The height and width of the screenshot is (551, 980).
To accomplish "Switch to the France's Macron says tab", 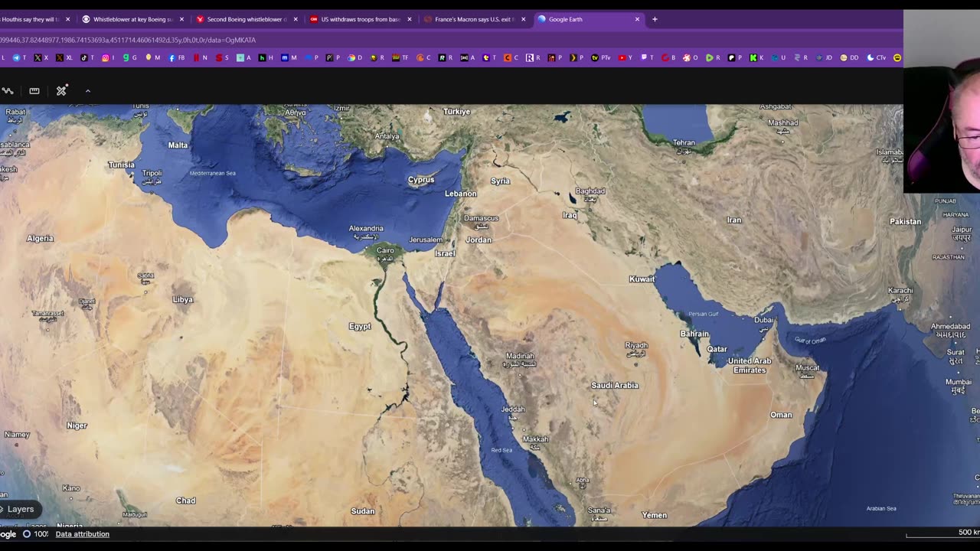I will click(x=474, y=19).
